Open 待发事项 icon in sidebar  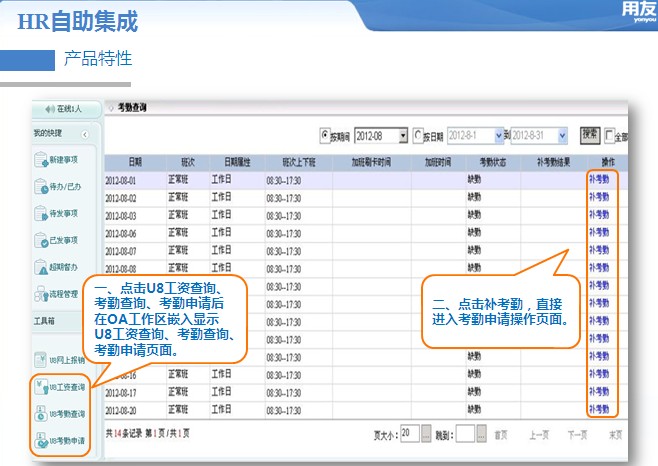pos(41,214)
